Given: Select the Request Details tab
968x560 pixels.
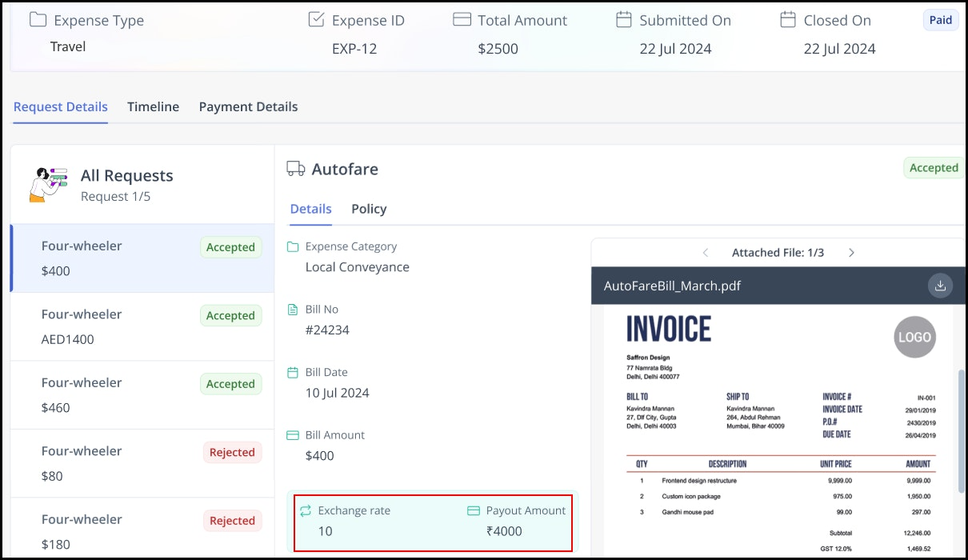Looking at the screenshot, I should 61,106.
